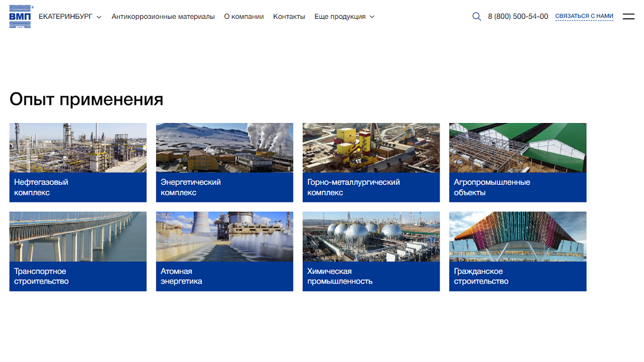
Task: Open Нефтегазовый комплекс photo thumbnail
Action: point(78,148)
